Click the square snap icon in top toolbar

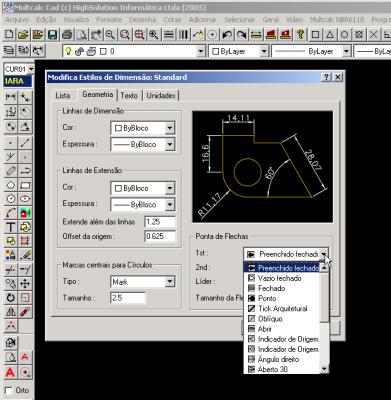315,34
